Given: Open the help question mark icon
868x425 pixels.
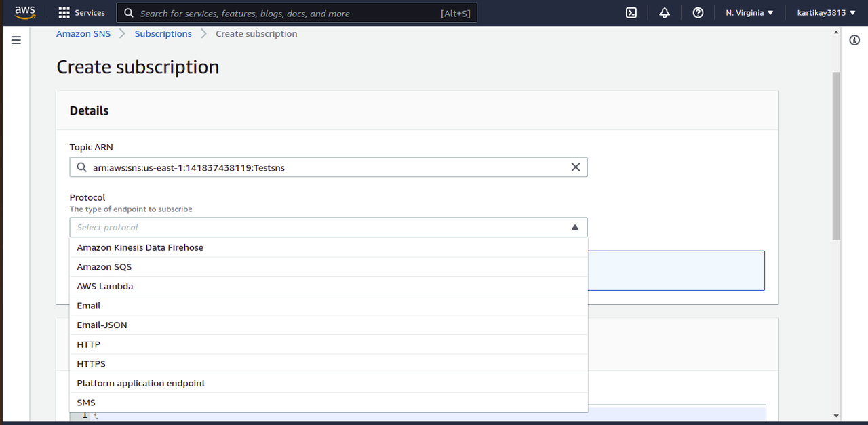Looking at the screenshot, I should [x=698, y=13].
